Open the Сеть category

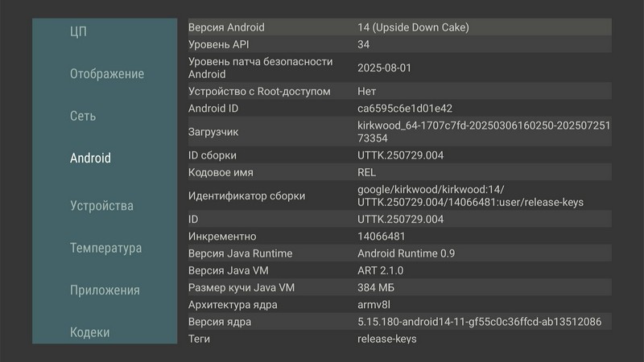click(83, 116)
